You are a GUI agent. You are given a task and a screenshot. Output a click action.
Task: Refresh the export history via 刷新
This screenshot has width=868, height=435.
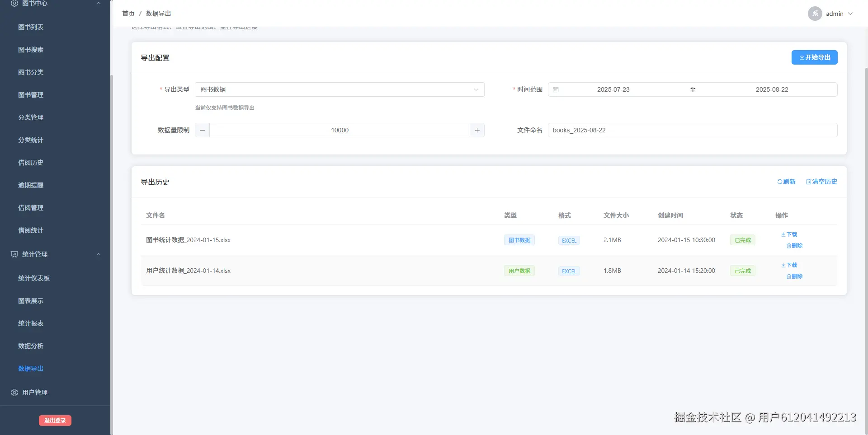786,182
